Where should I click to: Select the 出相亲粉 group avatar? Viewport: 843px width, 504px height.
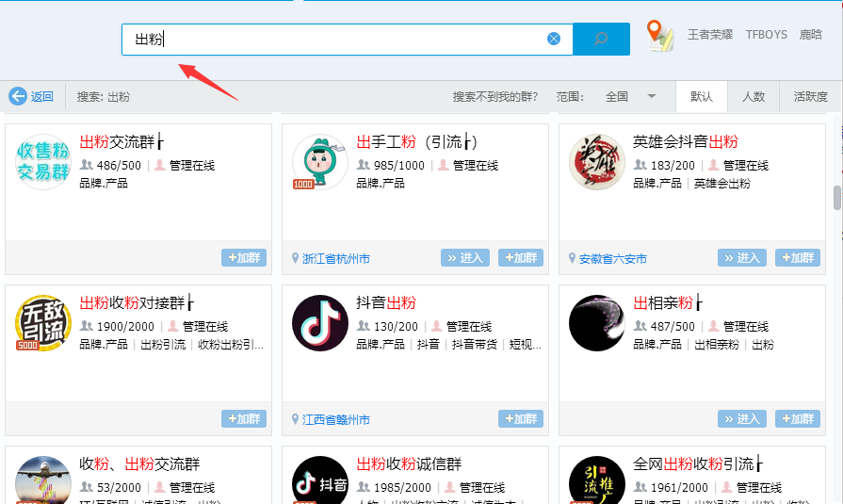597,323
